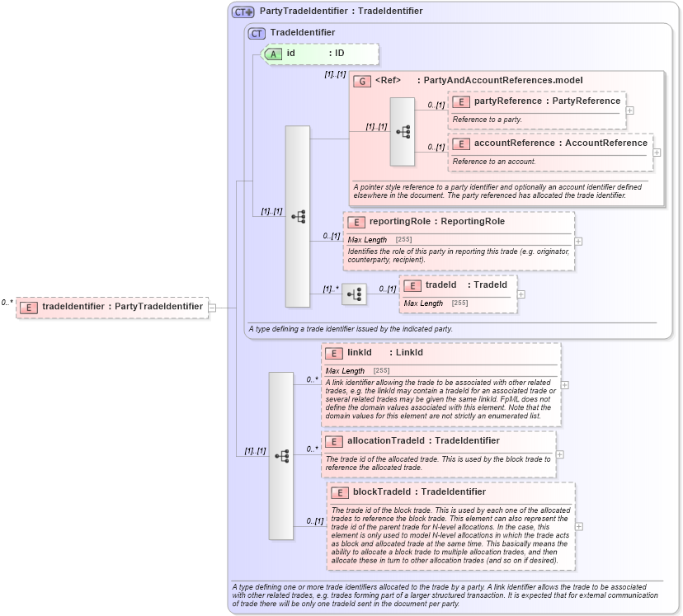The width and height of the screenshot is (683, 616).
Task: Expand the tradeId element
Action: (520, 294)
